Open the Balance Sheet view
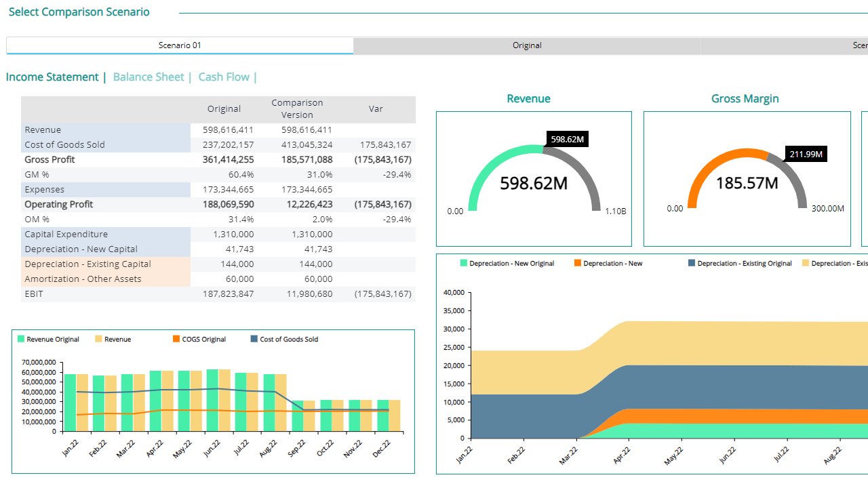 point(149,77)
